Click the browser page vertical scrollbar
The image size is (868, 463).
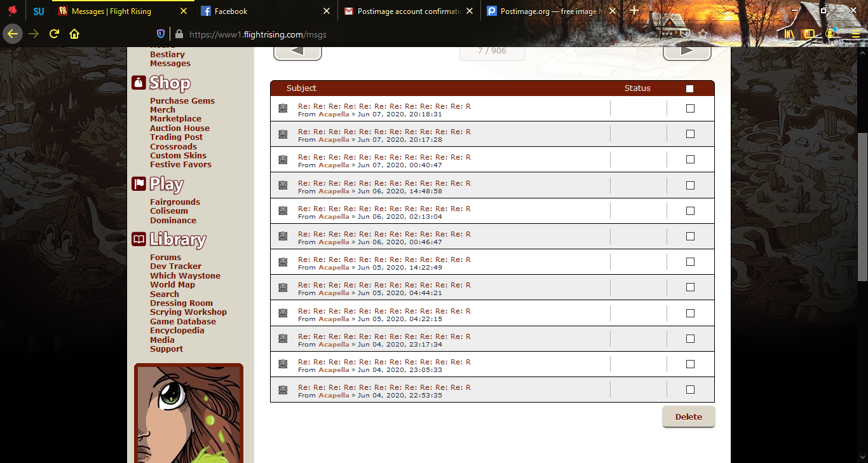pyautogui.click(x=862, y=207)
